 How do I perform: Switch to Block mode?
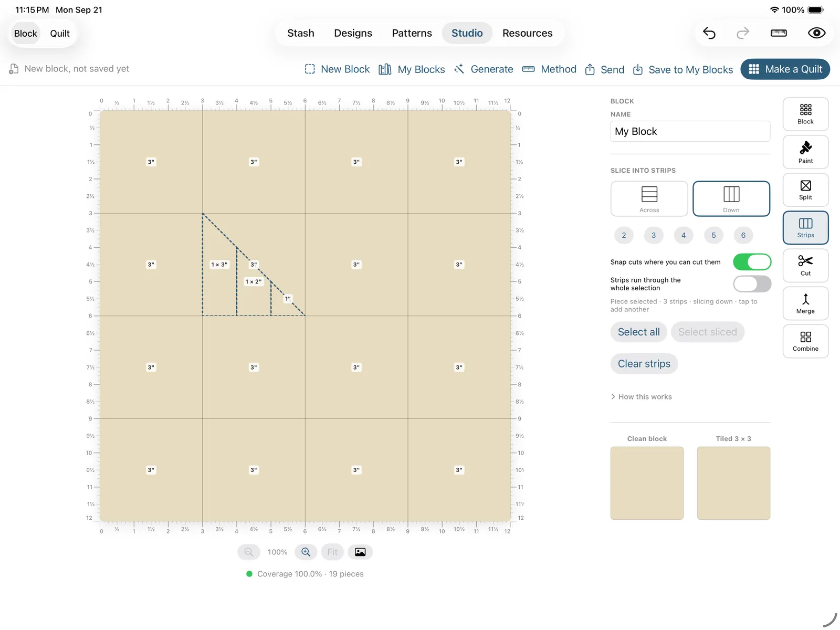point(26,34)
